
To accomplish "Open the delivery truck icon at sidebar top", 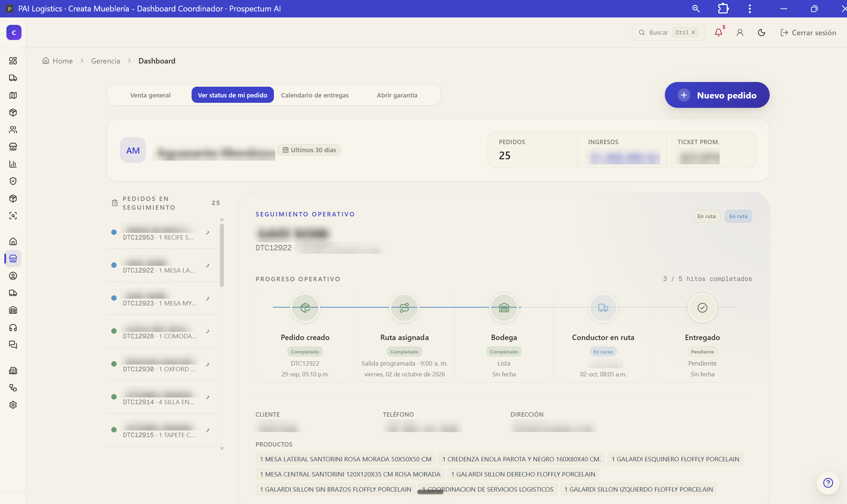I will tap(13, 78).
